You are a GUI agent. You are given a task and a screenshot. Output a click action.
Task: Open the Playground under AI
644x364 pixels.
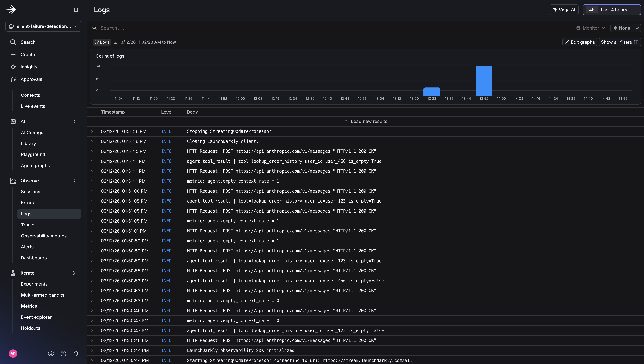[33, 154]
